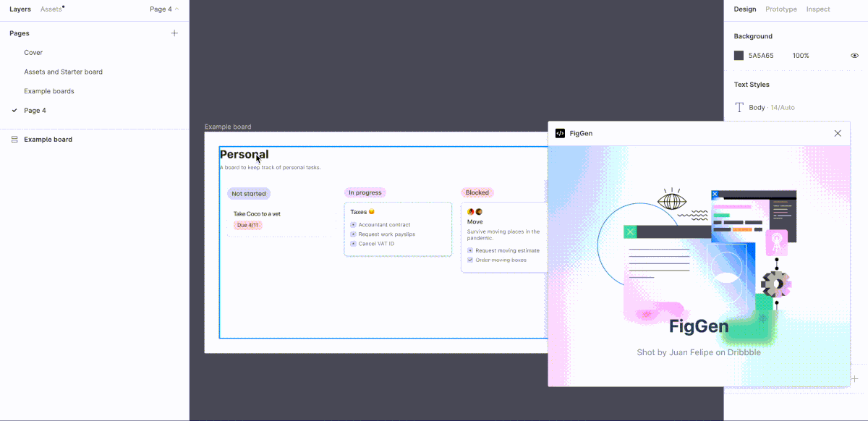Click the Shot by Juan Felipe on Dribbble credit
The height and width of the screenshot is (421, 868).
click(699, 352)
